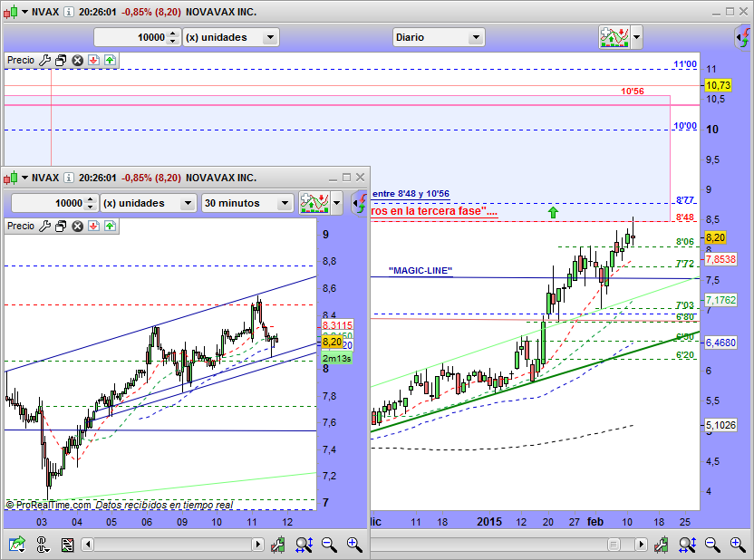Remove Precio panel with X, 30 minutos chart

pos(77,226)
